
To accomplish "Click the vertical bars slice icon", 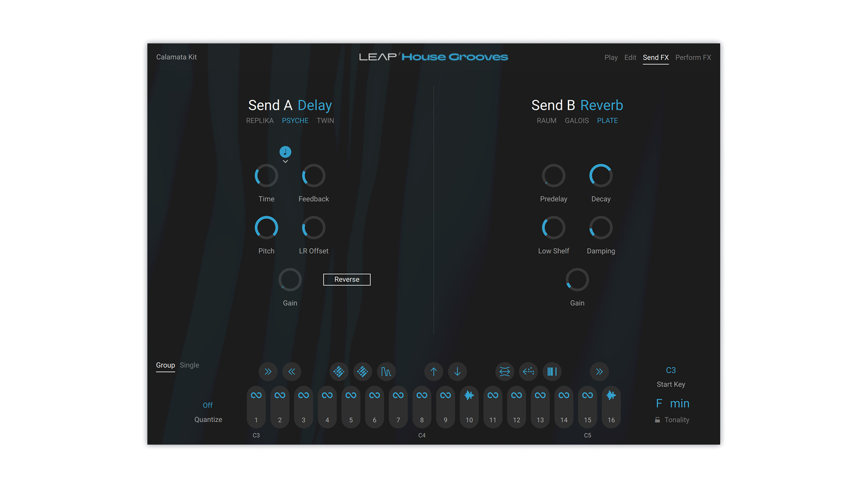I will [552, 371].
